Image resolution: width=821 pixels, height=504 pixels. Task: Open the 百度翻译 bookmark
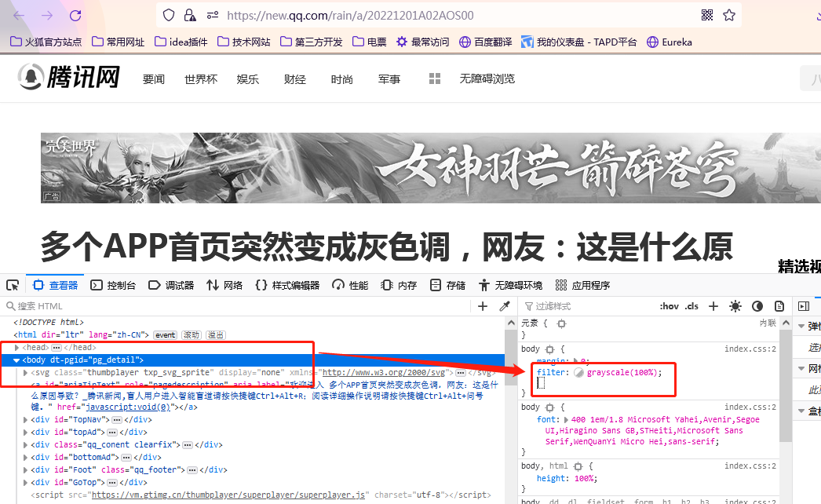485,42
